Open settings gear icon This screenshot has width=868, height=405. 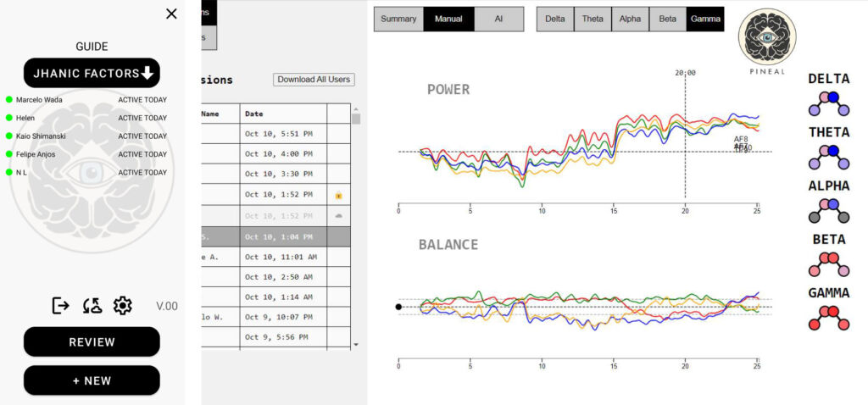(123, 306)
